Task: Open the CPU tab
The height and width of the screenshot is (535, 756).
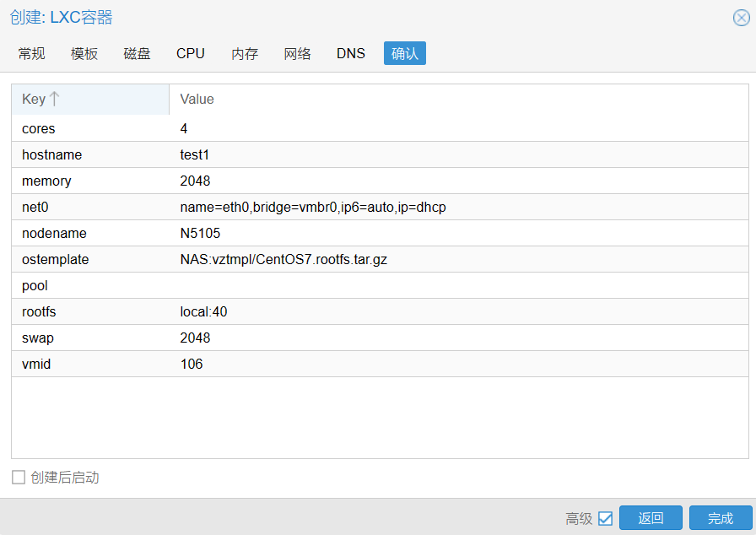Action: pyautogui.click(x=190, y=53)
